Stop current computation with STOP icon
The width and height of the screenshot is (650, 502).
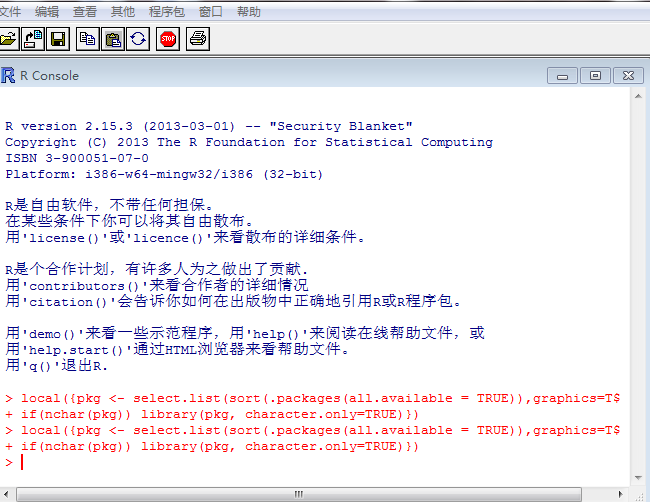[168, 39]
